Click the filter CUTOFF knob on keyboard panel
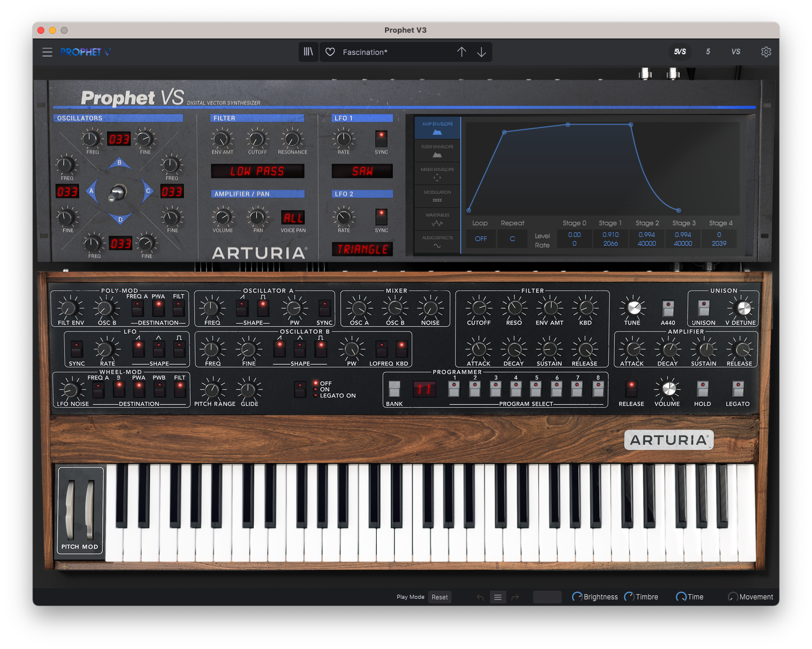Image resolution: width=812 pixels, height=649 pixels. 479,307
